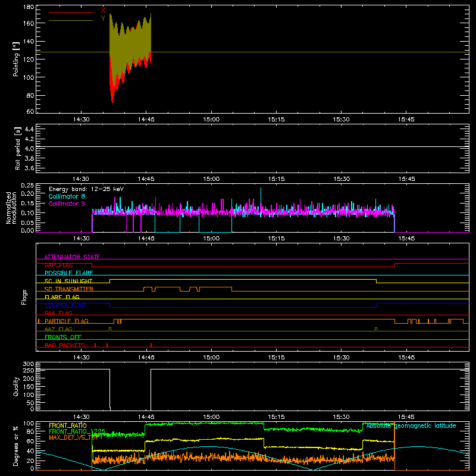Click the 'Quality' axis title
The width and height of the screenshot is (476, 476).
point(16,386)
